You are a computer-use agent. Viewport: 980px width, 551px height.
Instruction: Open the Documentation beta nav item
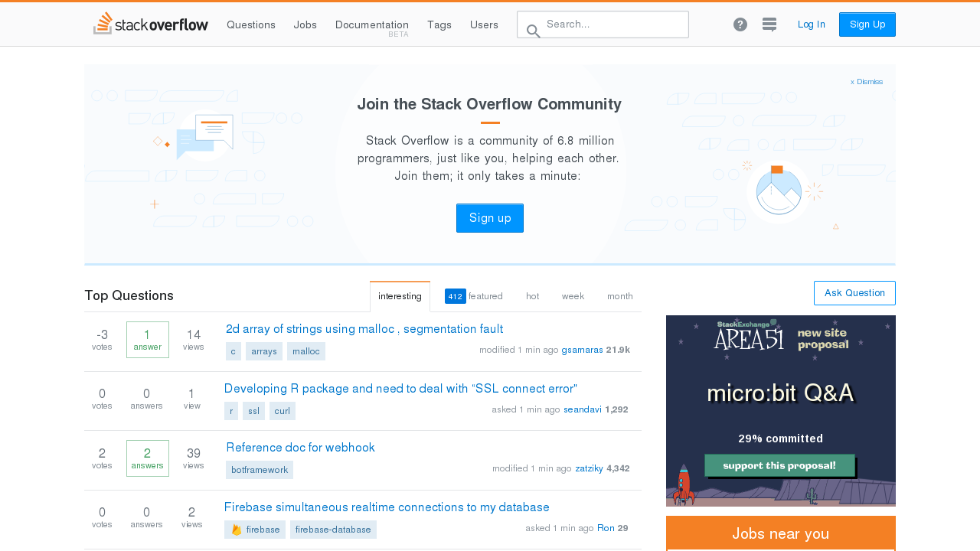coord(372,27)
